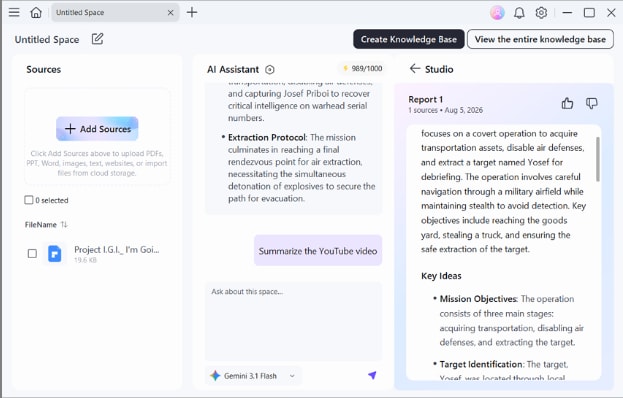The image size is (623, 398).
Task: Open the hamburger menu
Action: (14, 12)
